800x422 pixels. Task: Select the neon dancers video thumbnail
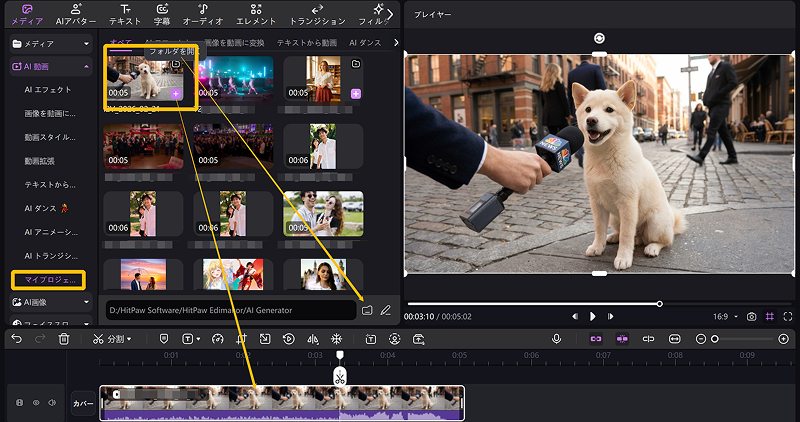233,78
